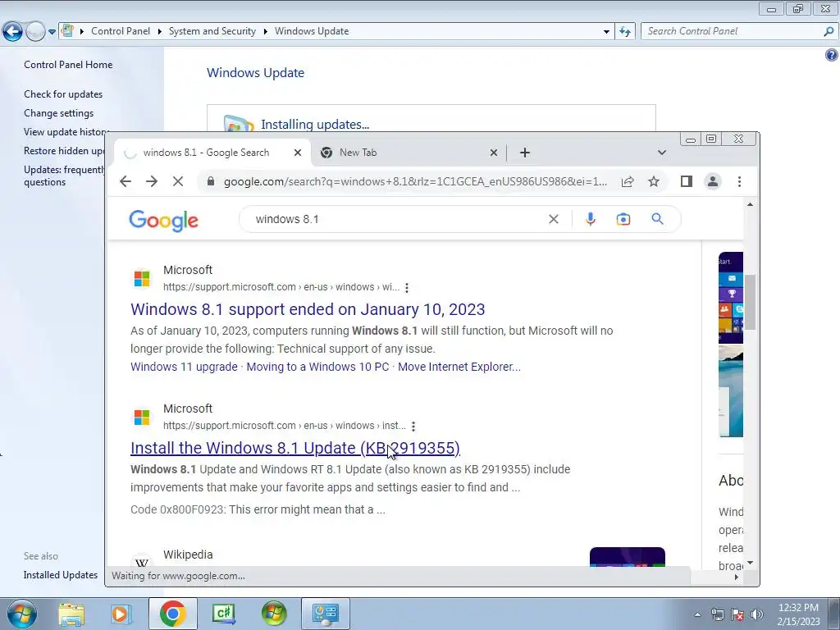Click the Chrome vertical scrollbar thumb
The width and height of the screenshot is (840, 630).
tap(750, 302)
